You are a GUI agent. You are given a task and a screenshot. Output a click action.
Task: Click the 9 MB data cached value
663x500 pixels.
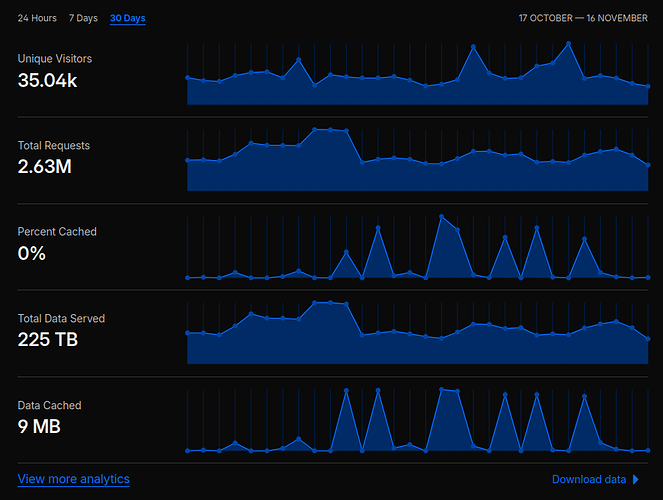click(39, 427)
